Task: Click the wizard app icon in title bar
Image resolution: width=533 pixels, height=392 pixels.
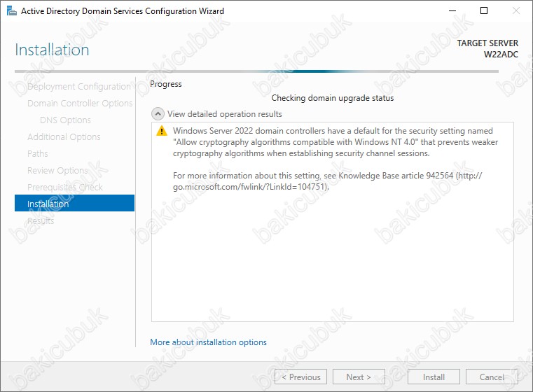Action: click(11, 11)
